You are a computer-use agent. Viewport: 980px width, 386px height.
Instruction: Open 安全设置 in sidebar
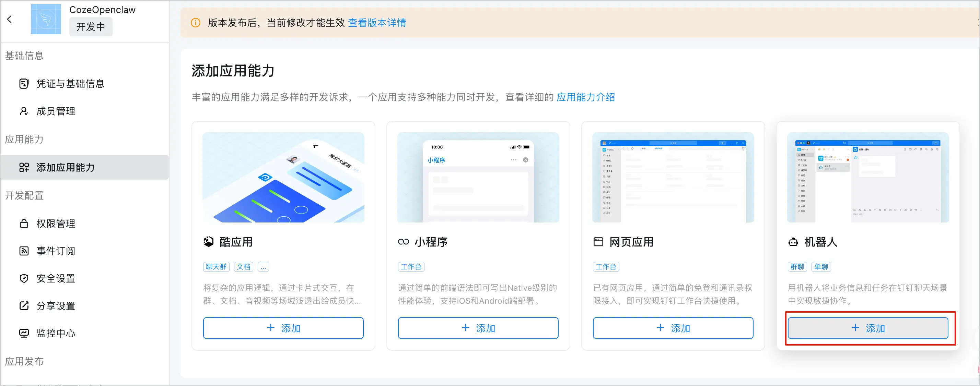(56, 278)
